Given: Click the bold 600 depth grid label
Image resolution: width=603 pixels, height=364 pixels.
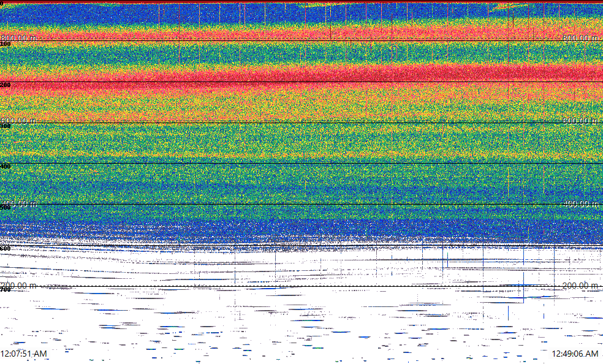Looking at the screenshot, I should tap(6, 249).
